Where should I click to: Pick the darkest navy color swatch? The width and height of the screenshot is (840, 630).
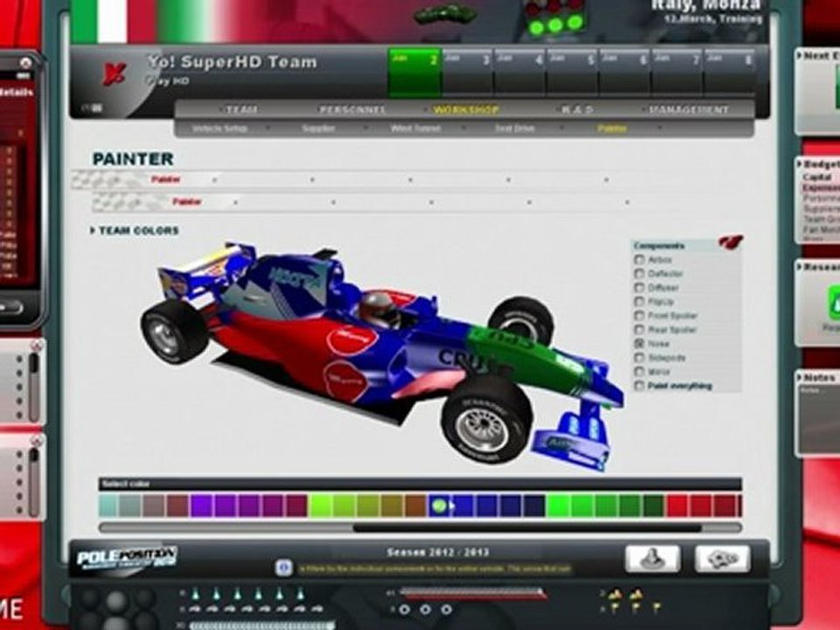534,507
